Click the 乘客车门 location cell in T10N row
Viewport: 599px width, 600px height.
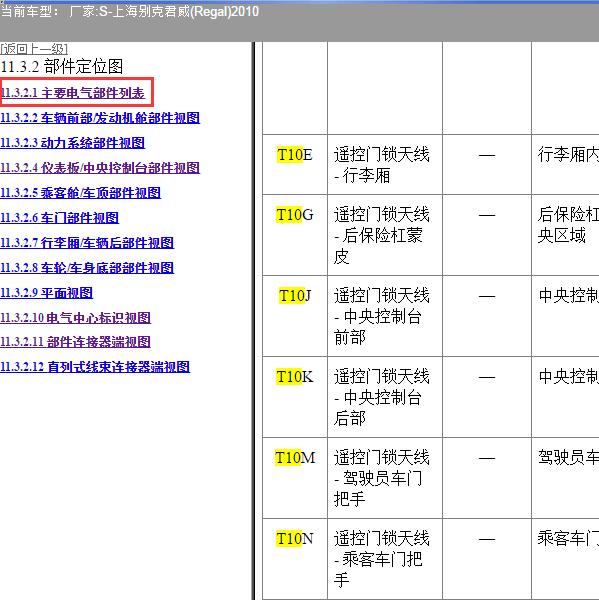click(x=565, y=559)
